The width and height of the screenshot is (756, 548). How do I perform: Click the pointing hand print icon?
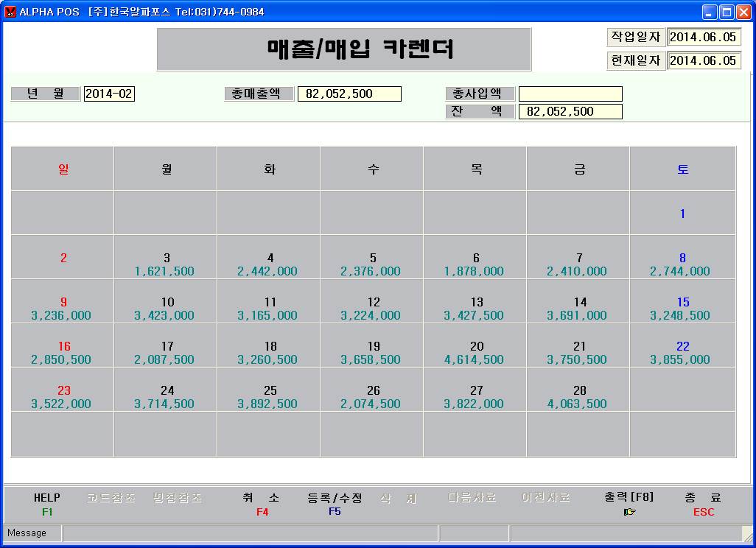tap(629, 512)
